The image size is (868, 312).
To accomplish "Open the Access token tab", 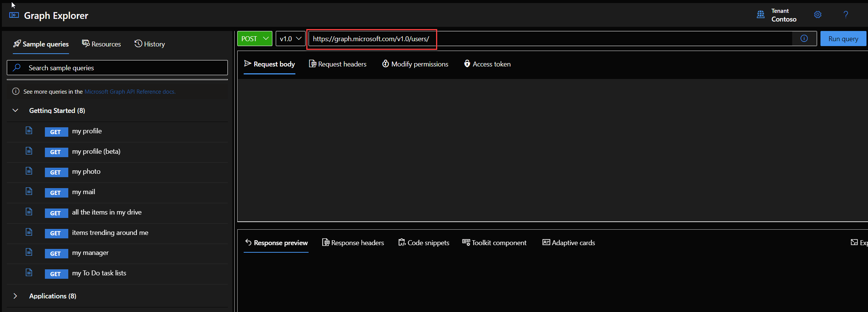I will 487,64.
